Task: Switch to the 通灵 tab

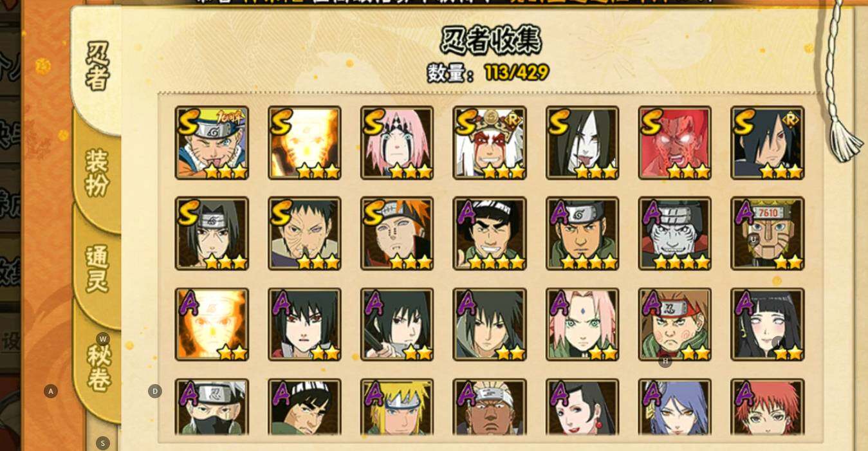Action: coord(97,269)
